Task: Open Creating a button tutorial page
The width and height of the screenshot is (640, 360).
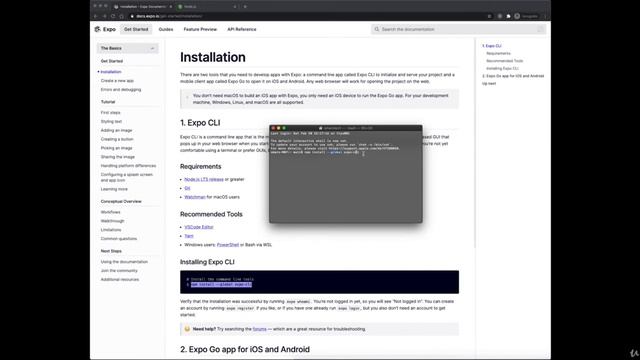Action: coord(117,139)
